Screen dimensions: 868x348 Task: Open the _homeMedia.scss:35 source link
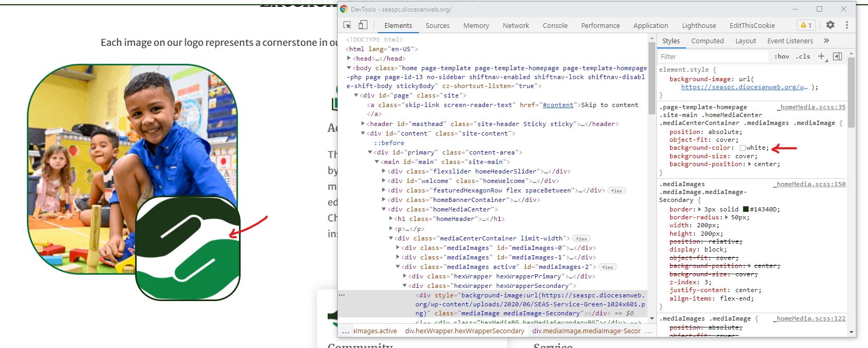813,107
